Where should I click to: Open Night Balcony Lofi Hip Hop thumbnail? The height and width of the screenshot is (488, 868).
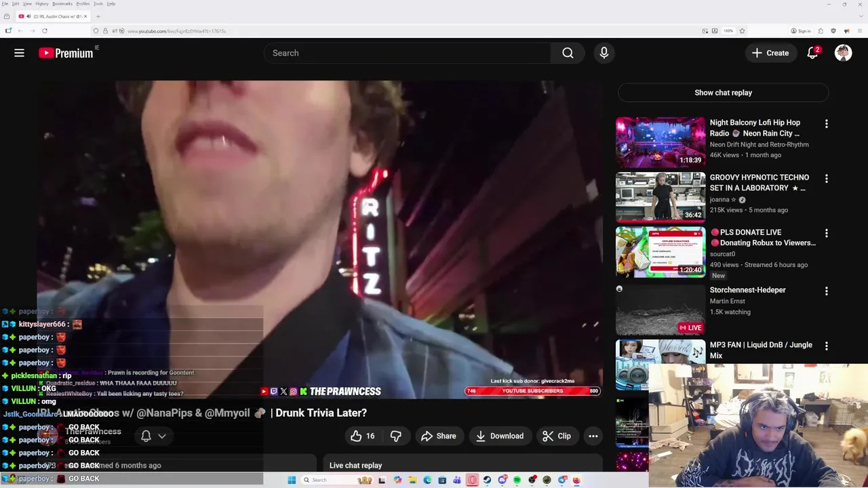660,142
